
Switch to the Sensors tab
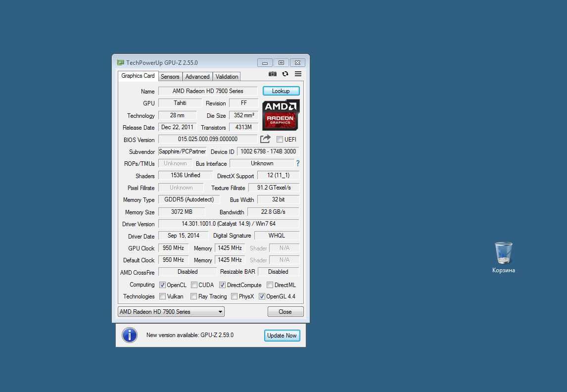170,77
